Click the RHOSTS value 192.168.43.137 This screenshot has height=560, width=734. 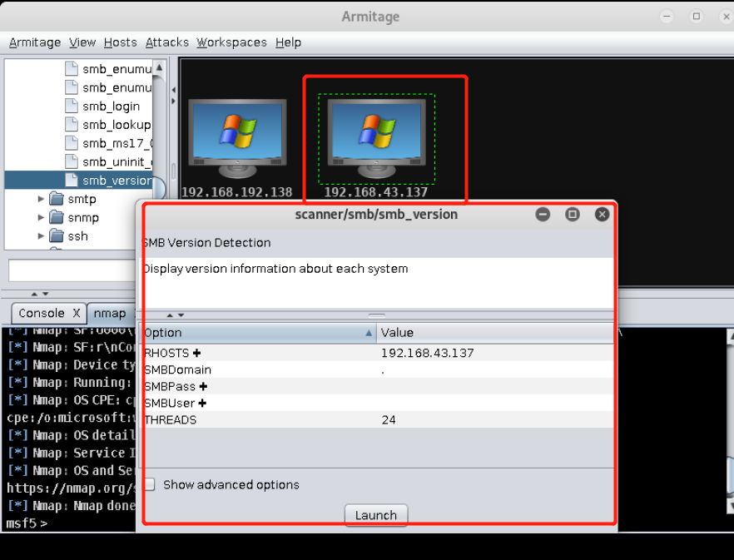point(428,353)
